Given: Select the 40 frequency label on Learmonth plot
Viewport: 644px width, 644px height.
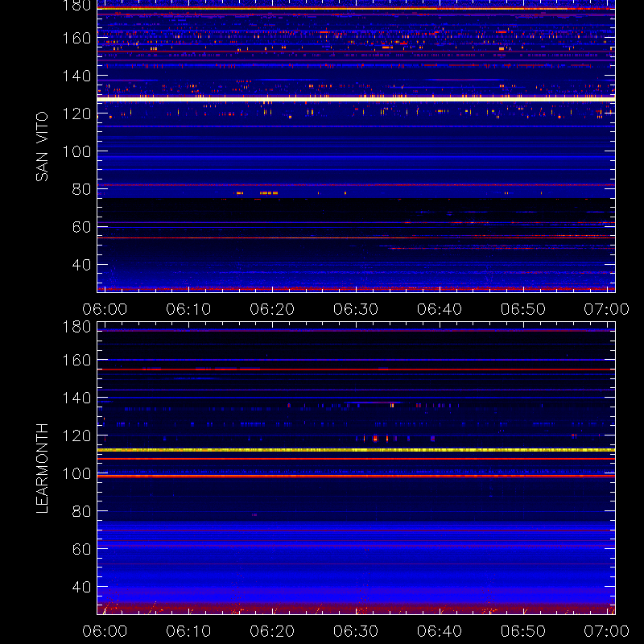Looking at the screenshot, I should 81,587.
